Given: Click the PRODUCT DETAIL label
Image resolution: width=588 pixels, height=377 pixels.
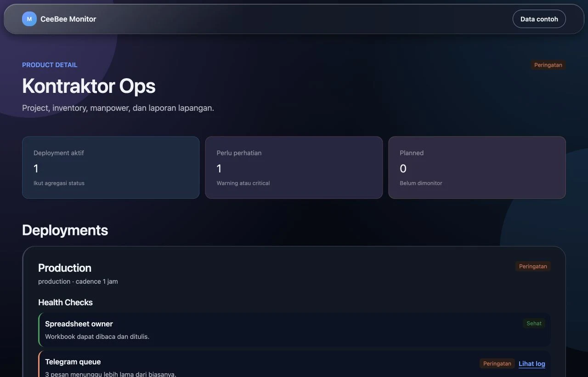Looking at the screenshot, I should pos(50,65).
